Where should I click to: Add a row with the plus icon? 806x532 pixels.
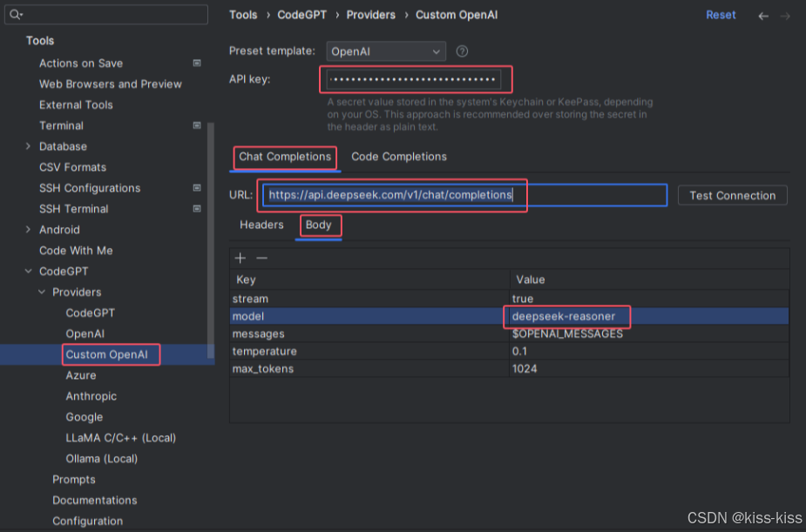(240, 258)
